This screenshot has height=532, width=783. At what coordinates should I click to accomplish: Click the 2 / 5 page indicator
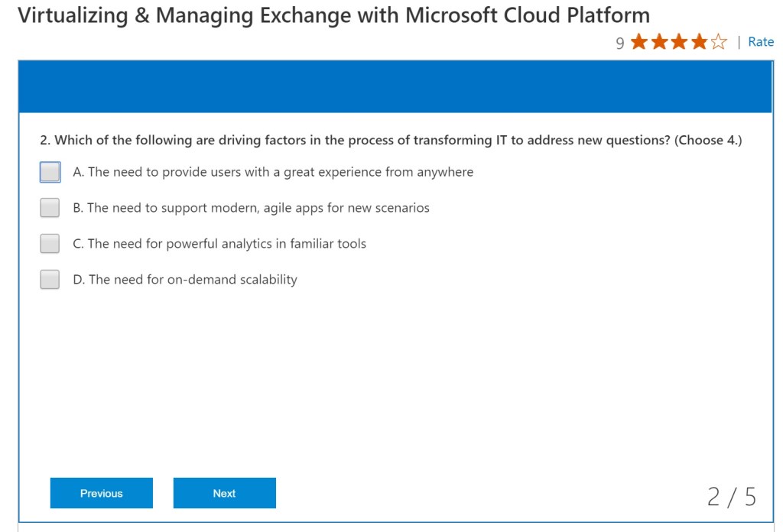pos(731,497)
